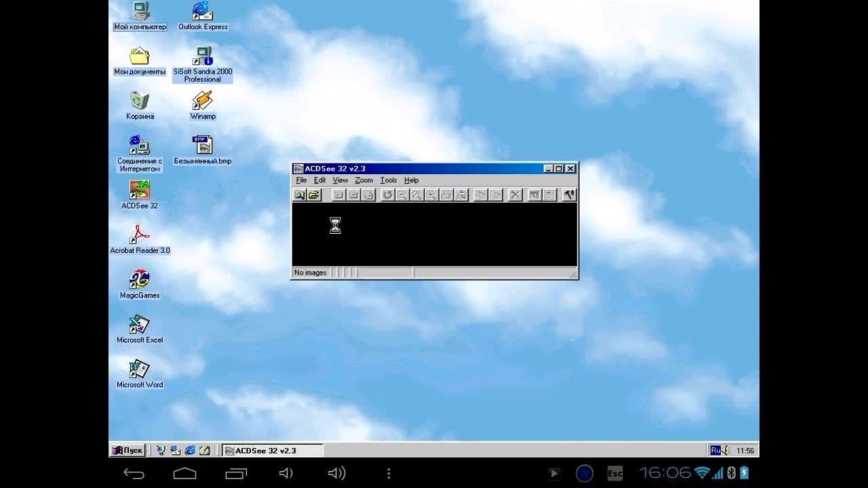The height and width of the screenshot is (488, 868).
Task: Select the Microsoft Excel desktop shortcut
Action: point(140,329)
